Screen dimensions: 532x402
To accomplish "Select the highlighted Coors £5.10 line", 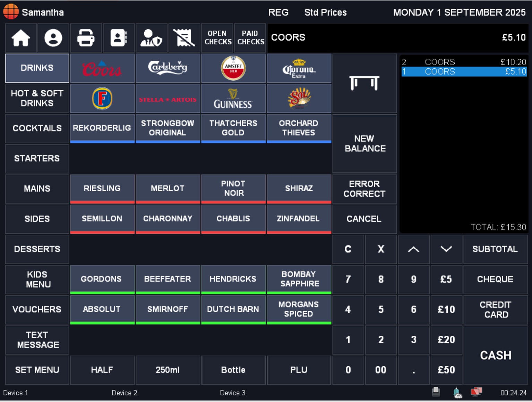I will click(x=464, y=72).
